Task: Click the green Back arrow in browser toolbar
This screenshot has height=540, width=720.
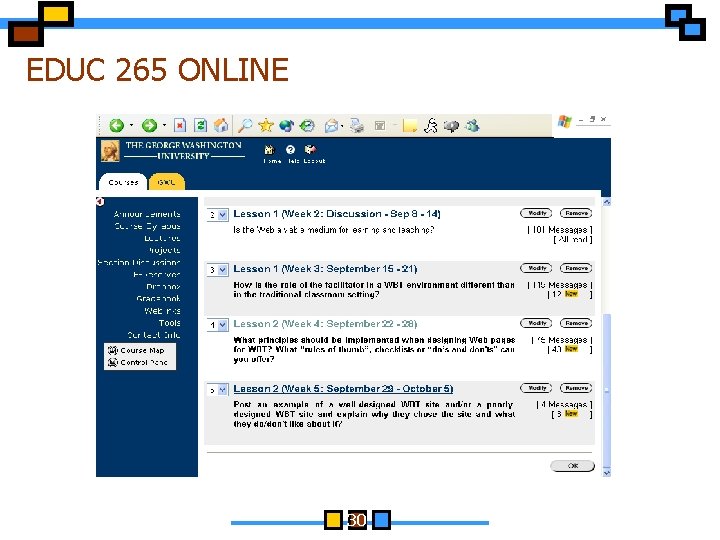Action: click(x=117, y=125)
